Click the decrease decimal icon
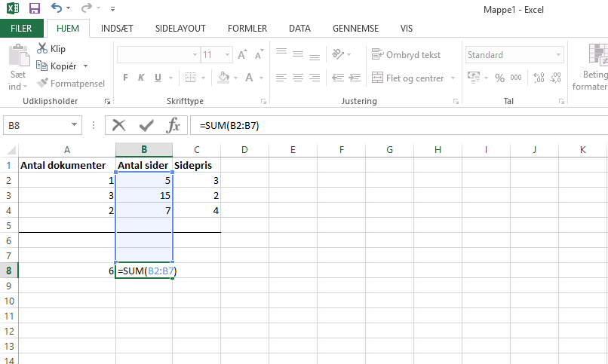608x364 pixels. pos(556,78)
